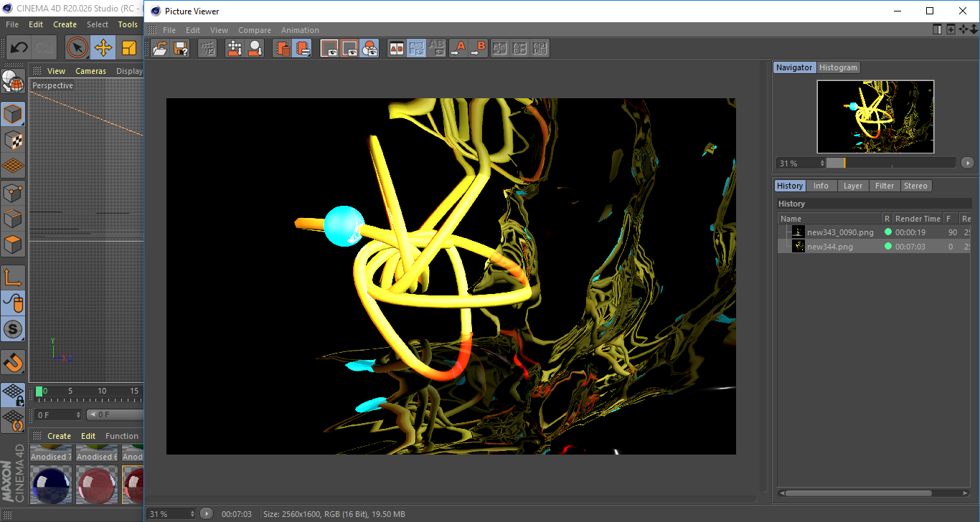980x522 pixels.
Task: Click the Swap A/B icon
Action: (500, 48)
